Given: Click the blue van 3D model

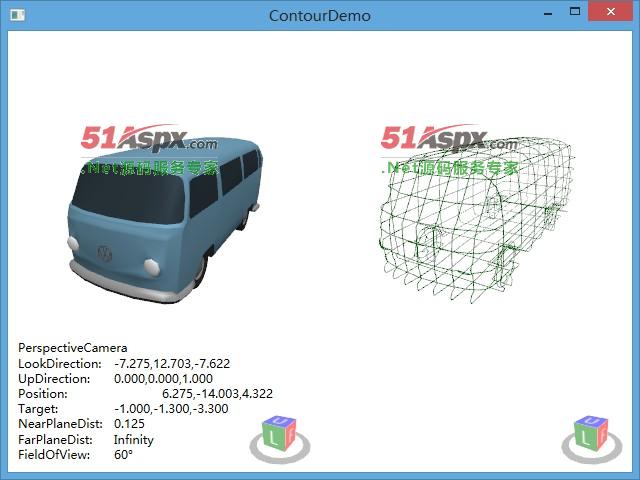Looking at the screenshot, I should click(x=164, y=220).
